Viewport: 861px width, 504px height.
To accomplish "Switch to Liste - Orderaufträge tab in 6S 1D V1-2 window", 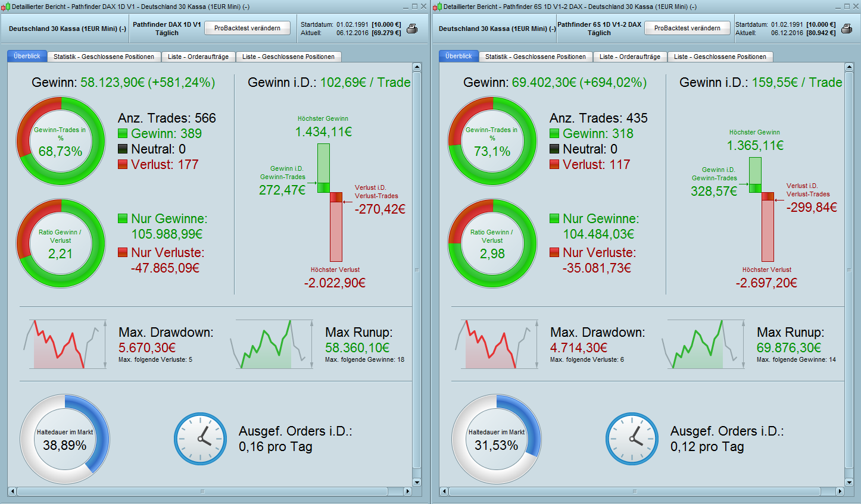I will (x=630, y=57).
